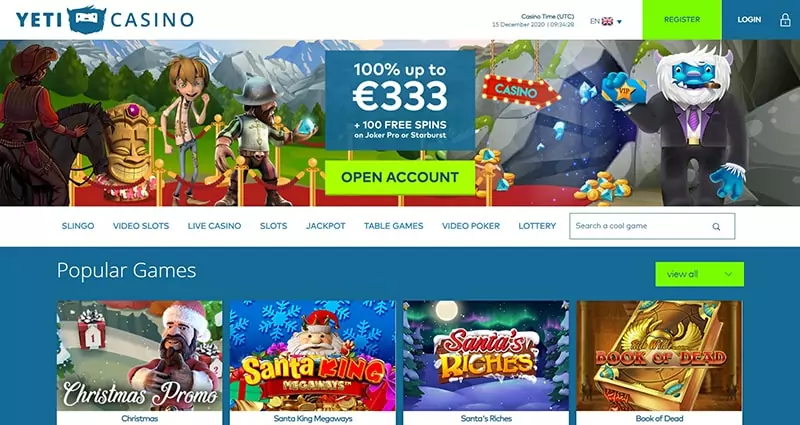Open the view all dropdown
800x425 pixels.
[699, 274]
